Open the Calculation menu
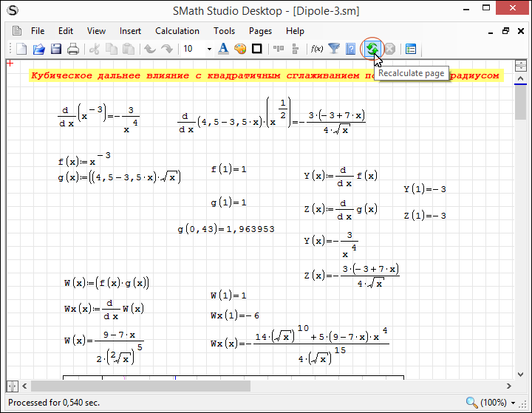This screenshot has width=532, height=413. [177, 31]
